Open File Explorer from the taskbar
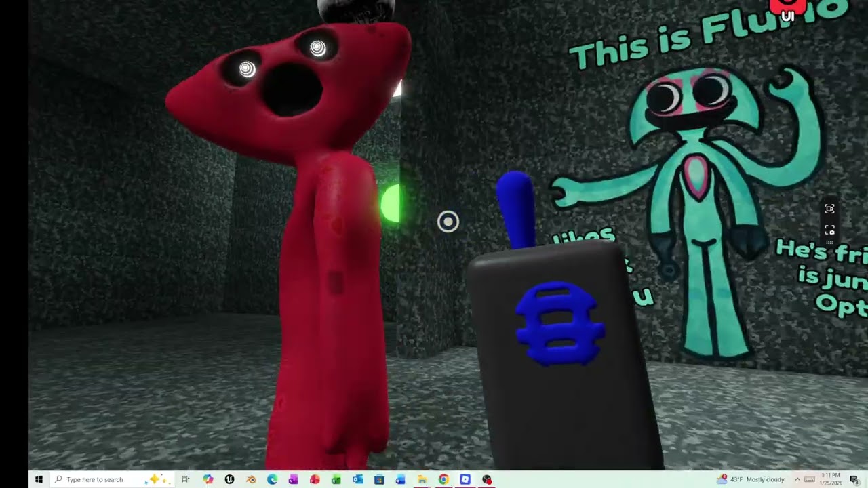This screenshot has height=488, width=868. coord(422,479)
